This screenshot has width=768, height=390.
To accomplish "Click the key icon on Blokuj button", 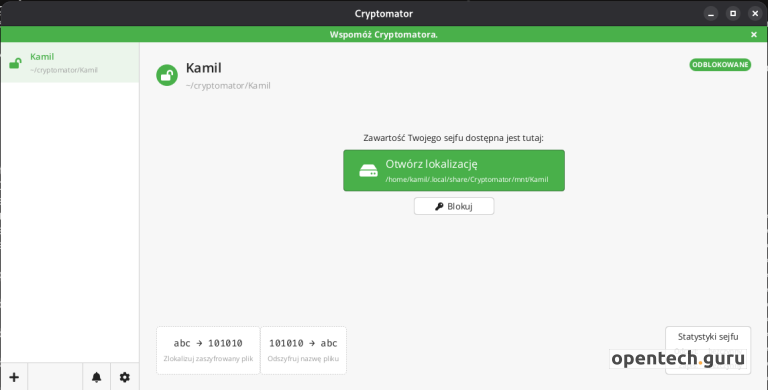I will (x=439, y=206).
